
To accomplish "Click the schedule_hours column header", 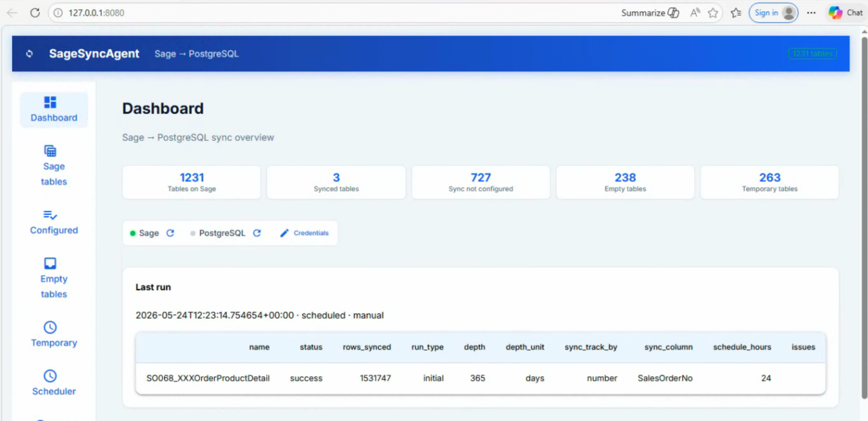I will tap(742, 347).
